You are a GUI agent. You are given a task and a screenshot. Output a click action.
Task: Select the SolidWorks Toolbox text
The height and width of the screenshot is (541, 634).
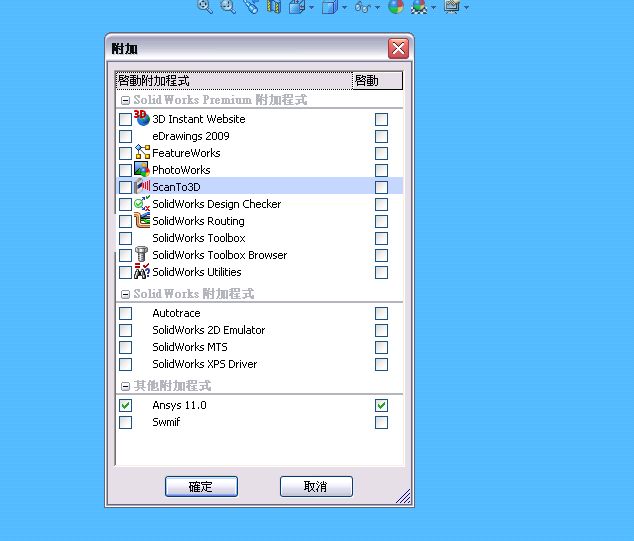pyautogui.click(x=199, y=238)
